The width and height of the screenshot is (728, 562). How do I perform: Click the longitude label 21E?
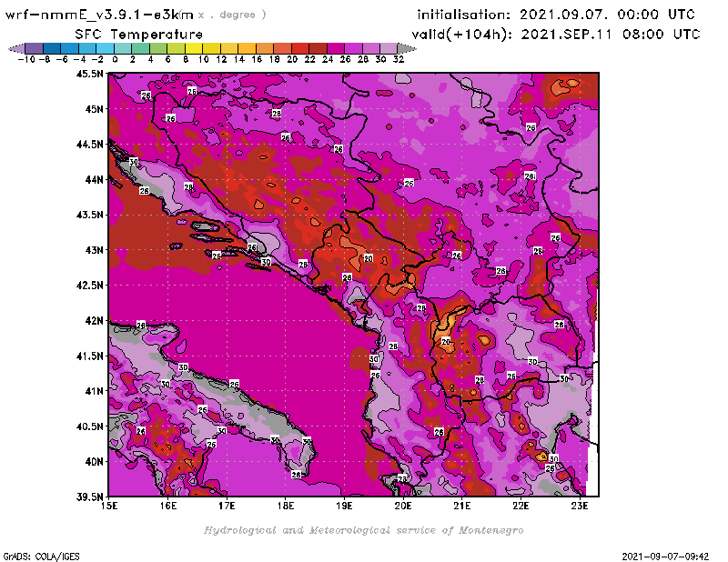pos(462,506)
